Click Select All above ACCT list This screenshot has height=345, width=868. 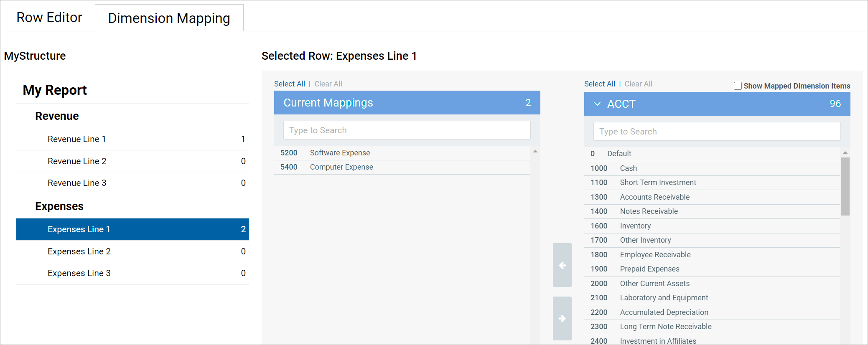click(x=599, y=84)
